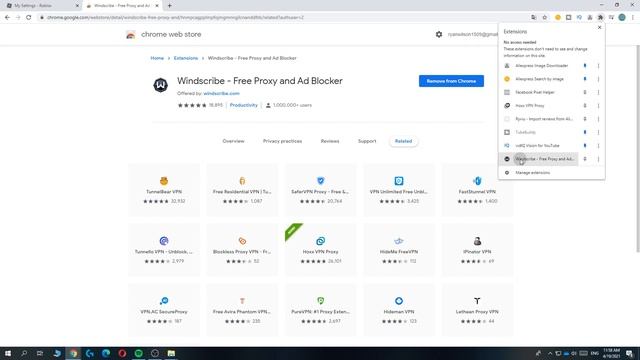This screenshot has width=640, height=360.
Task: Unpin Aliexpress Image Downloader from toolbar
Action: tap(585, 66)
